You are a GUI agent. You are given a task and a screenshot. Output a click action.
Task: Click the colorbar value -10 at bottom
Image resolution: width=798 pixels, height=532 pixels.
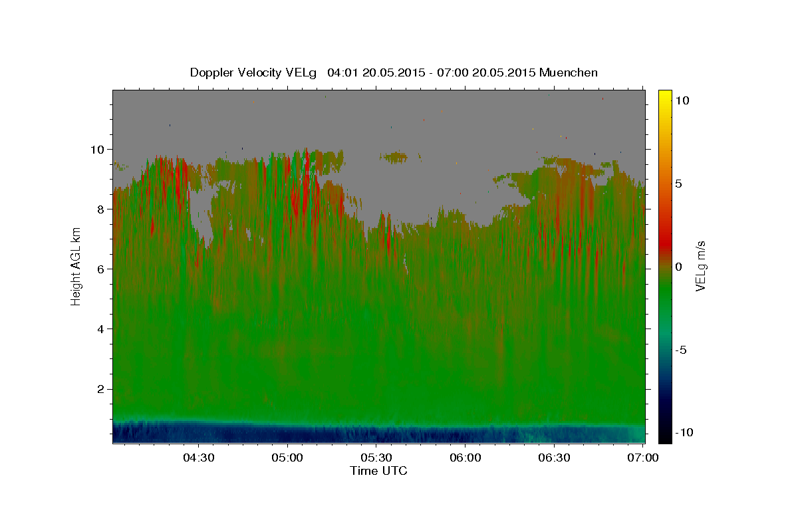tap(684, 433)
